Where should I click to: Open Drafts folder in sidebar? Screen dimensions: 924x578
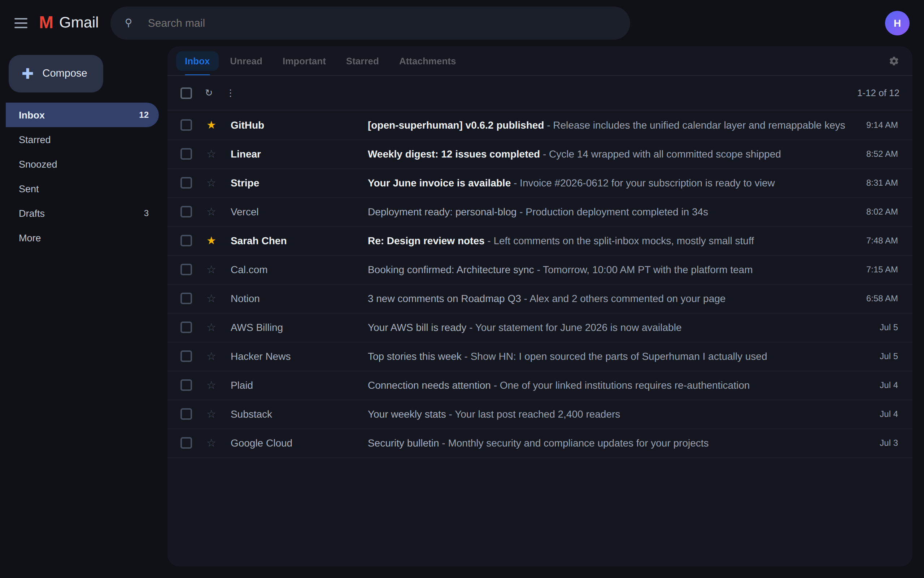pos(82,213)
